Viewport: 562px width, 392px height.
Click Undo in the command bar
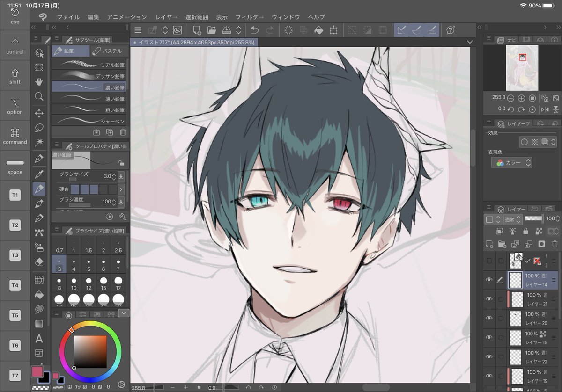coord(254,30)
